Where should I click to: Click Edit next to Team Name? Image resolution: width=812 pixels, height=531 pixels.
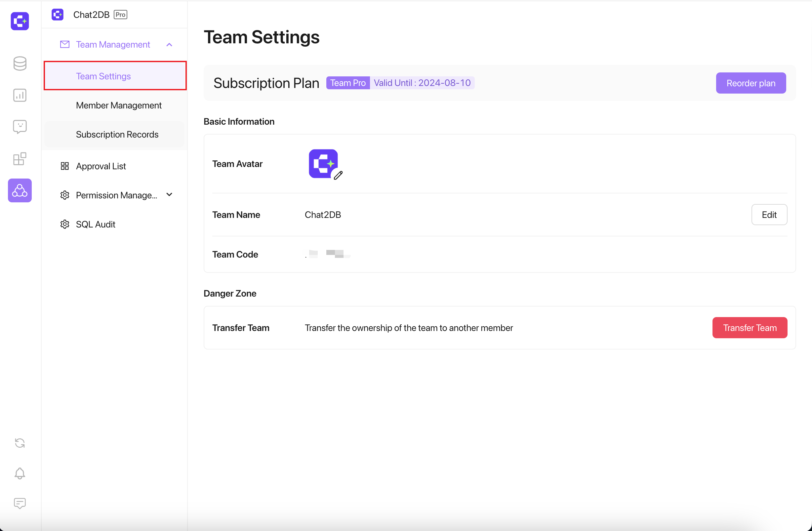[769, 215]
